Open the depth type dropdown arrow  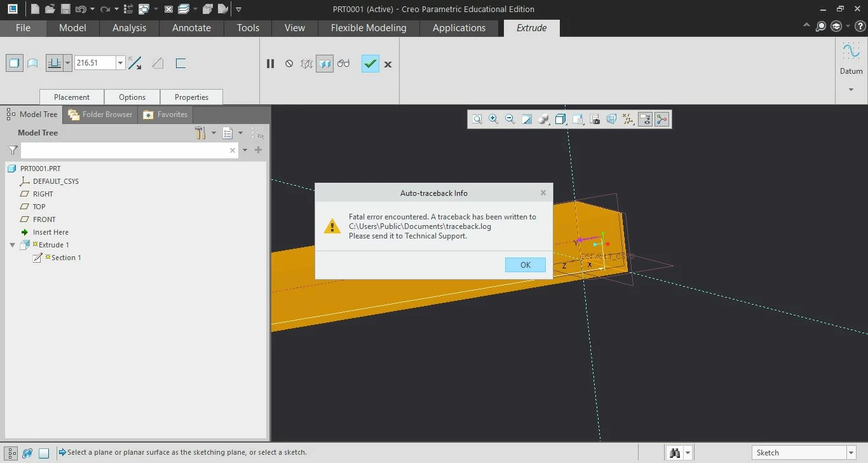tap(67, 63)
